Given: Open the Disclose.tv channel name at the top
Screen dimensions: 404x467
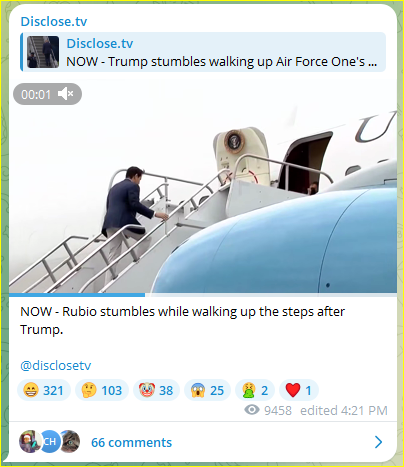Looking at the screenshot, I should (x=54, y=21).
